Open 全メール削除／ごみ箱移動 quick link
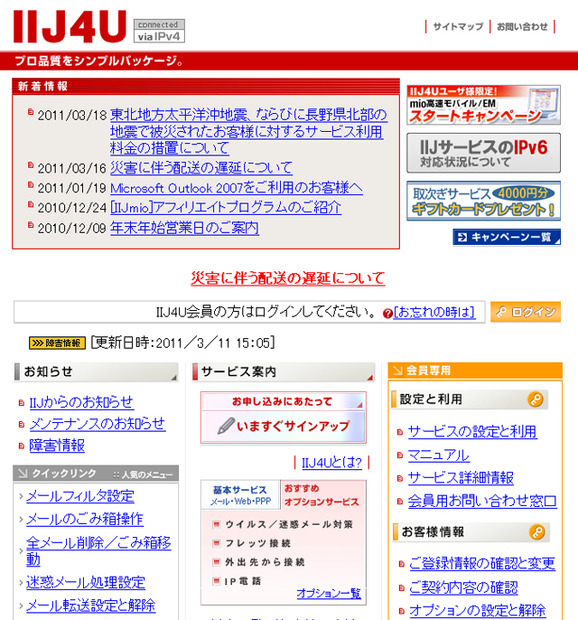The width and height of the screenshot is (578, 620). [98, 550]
